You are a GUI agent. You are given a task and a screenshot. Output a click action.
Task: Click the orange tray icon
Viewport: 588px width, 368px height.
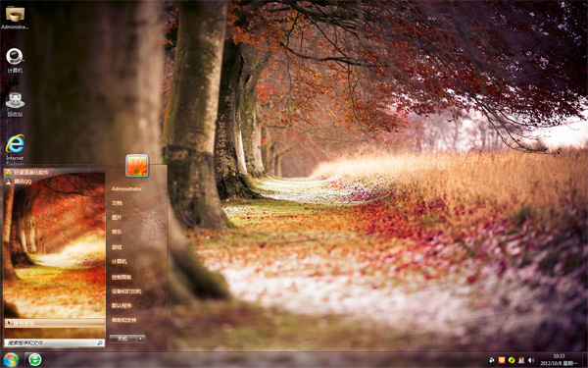(502, 360)
